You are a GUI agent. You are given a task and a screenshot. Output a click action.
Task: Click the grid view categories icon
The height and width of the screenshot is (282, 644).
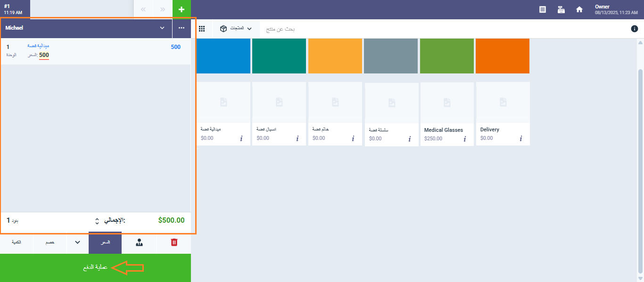click(x=202, y=29)
